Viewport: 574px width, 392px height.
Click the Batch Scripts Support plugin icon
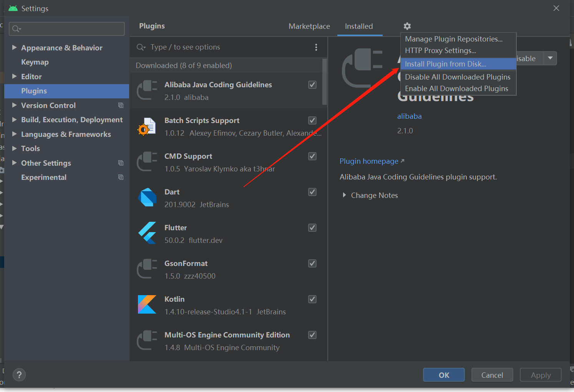point(147,126)
